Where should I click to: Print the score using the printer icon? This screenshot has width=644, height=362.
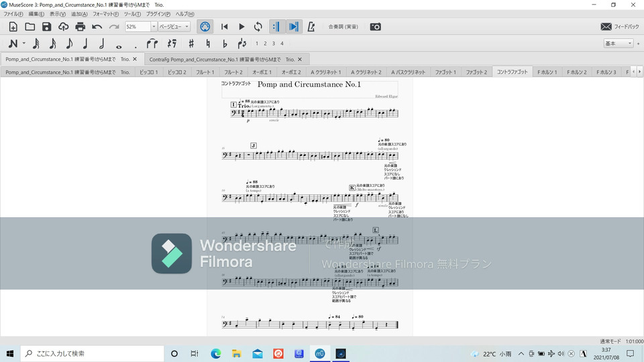[80, 27]
